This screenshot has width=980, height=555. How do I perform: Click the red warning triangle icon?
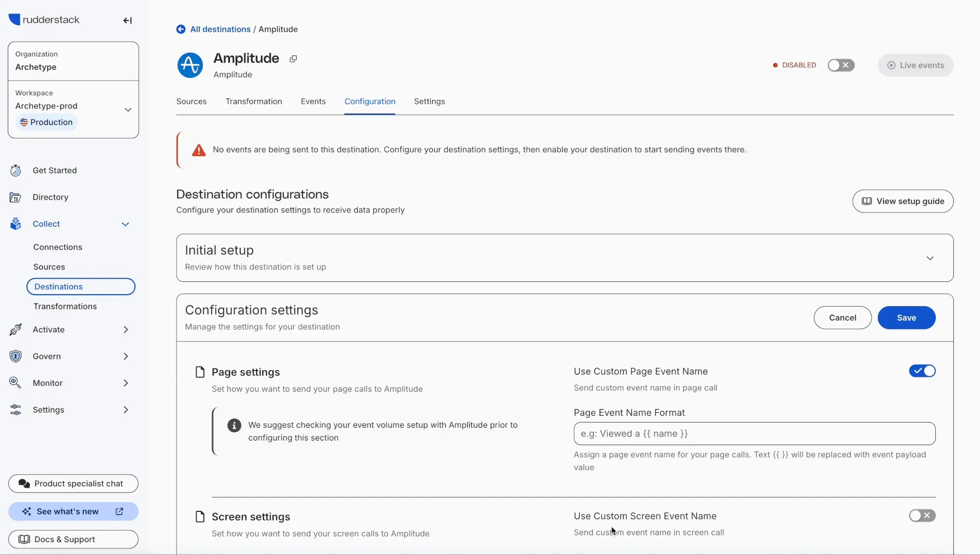[x=199, y=150]
